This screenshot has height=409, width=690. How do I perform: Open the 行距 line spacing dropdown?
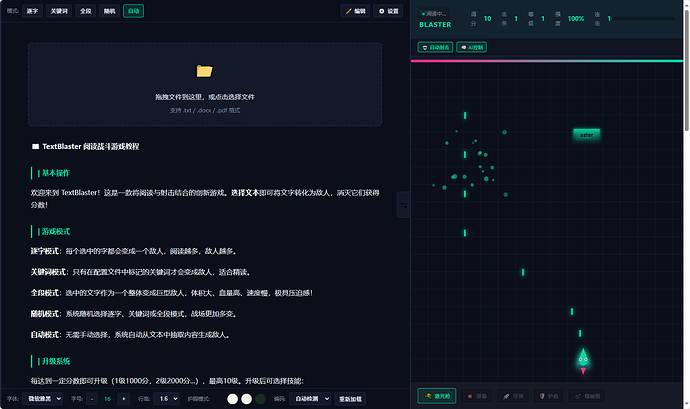[166, 399]
